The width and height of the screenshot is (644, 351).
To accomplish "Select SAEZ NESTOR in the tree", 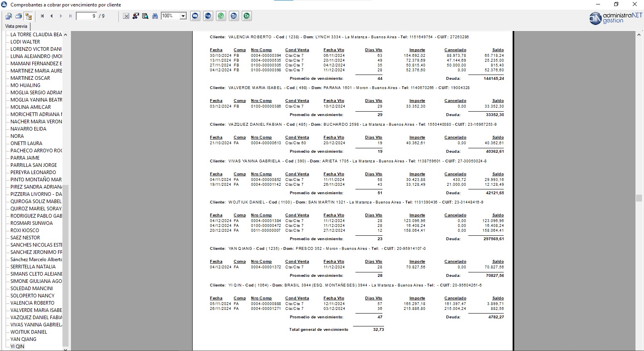I will click(x=25, y=238).
